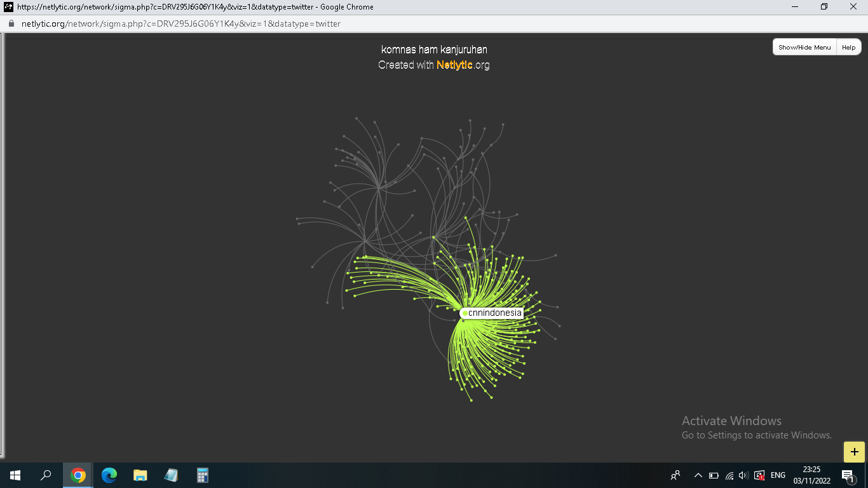Click the Chrome window title icon

(9, 7)
